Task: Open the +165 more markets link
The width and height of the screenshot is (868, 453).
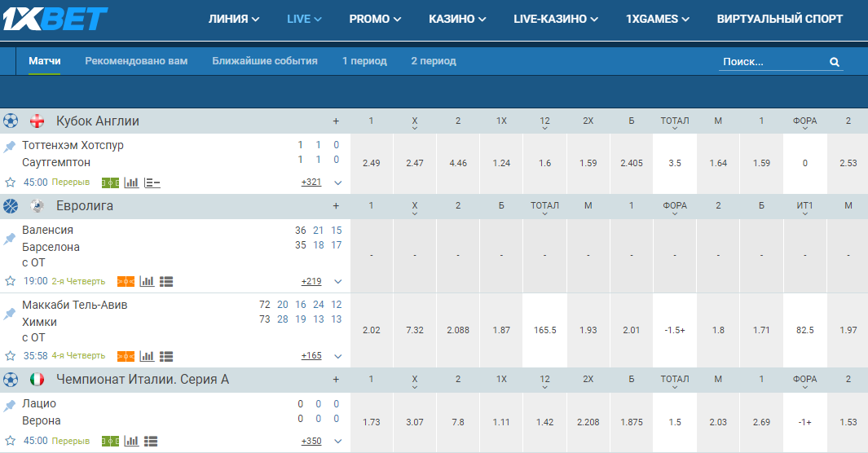Action: click(311, 356)
